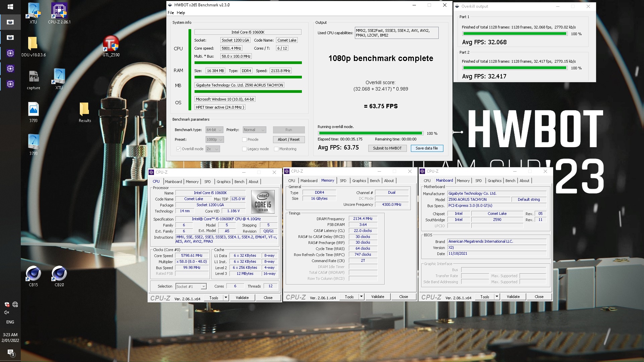Viewport: 644px width, 362px height.
Task: Click the ENG language indicator
Action: tap(10, 322)
